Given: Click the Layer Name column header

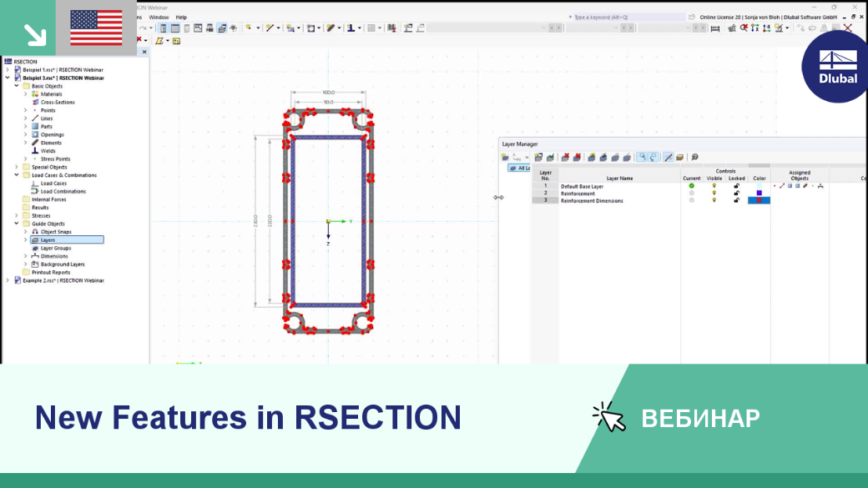Looking at the screenshot, I should (619, 179).
